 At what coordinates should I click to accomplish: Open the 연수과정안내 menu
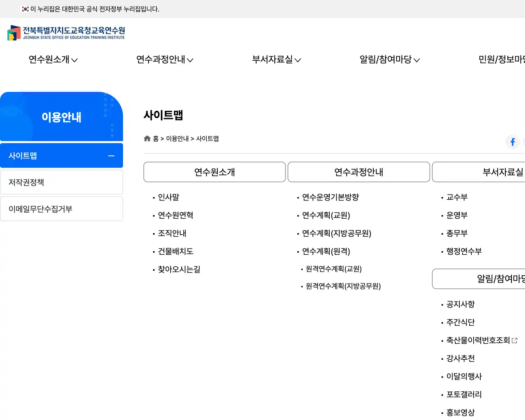pos(164,60)
